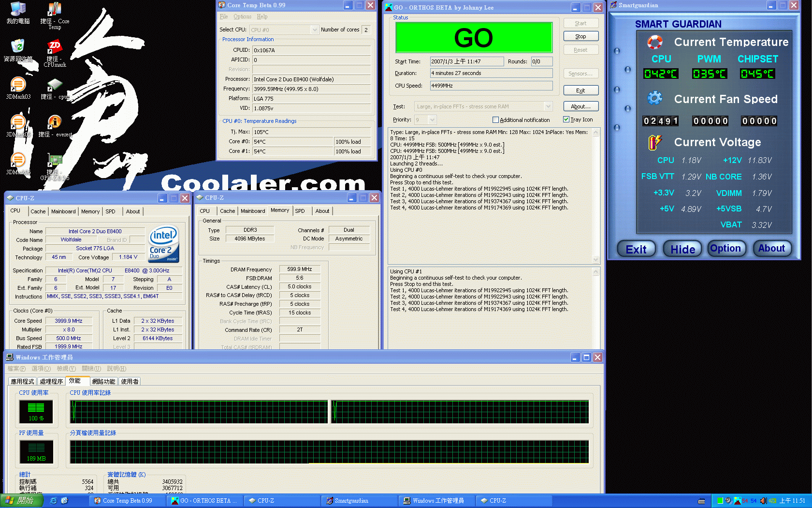Open the File menu in Core Temp

[224, 16]
